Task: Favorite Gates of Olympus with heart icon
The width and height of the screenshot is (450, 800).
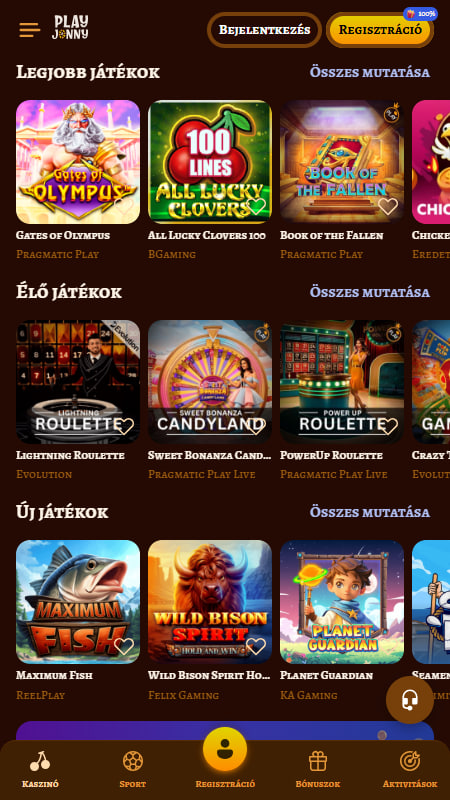Action: [x=123, y=207]
